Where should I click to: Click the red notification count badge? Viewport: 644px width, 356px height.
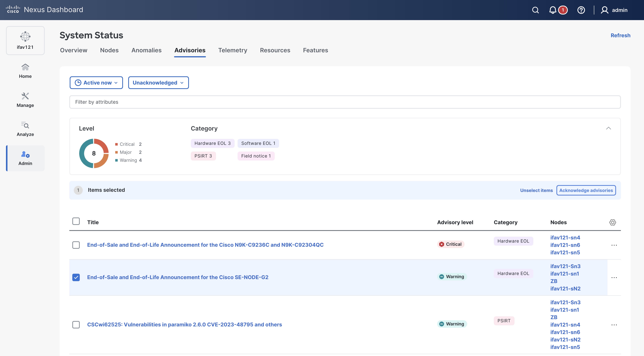[563, 10]
